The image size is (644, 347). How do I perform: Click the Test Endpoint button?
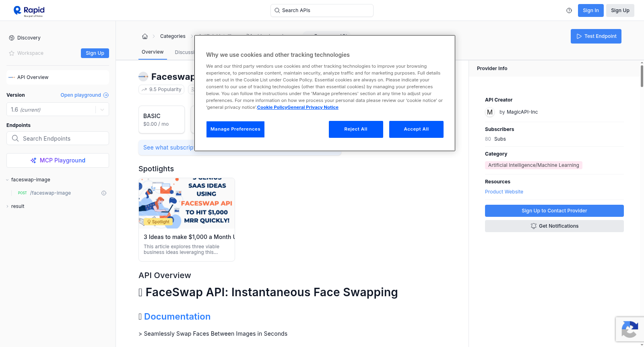[596, 36]
